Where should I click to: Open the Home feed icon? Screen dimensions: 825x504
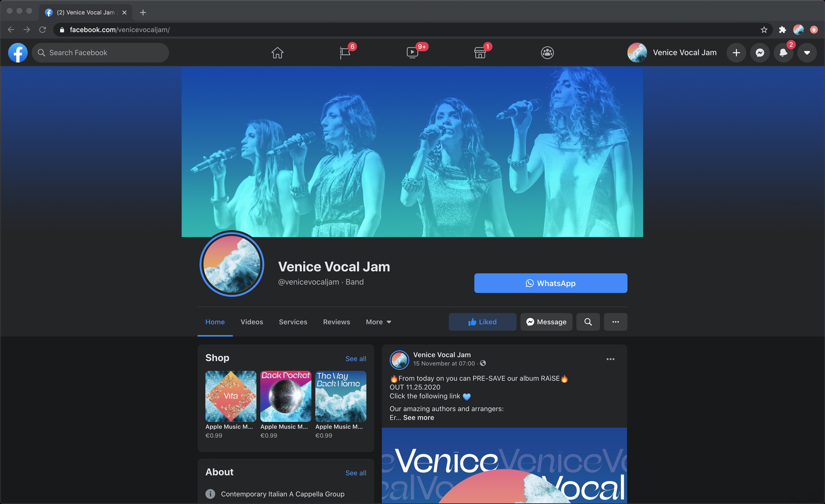pyautogui.click(x=277, y=53)
